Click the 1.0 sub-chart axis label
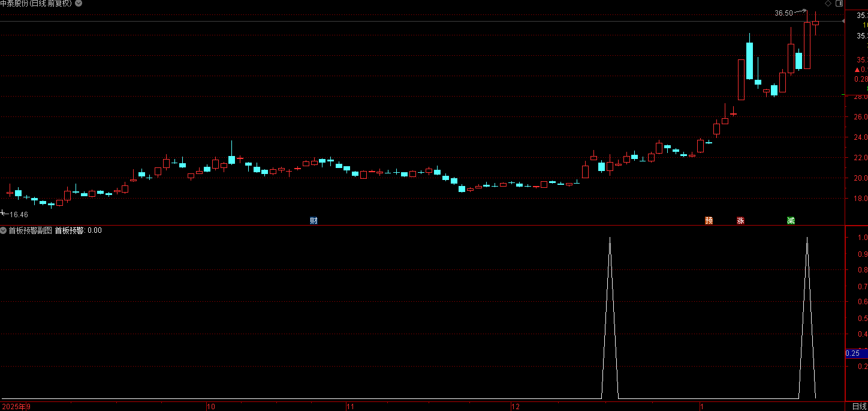This screenshot has height=411, width=868. coord(863,238)
